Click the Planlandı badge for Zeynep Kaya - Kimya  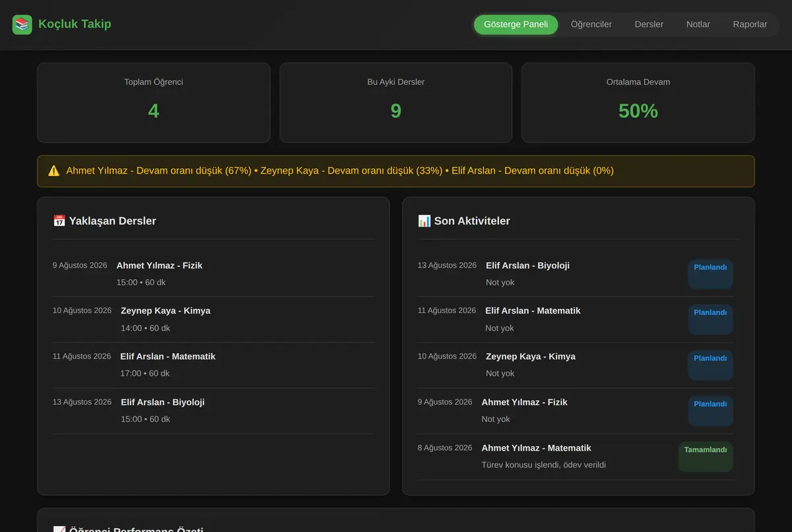click(x=710, y=365)
